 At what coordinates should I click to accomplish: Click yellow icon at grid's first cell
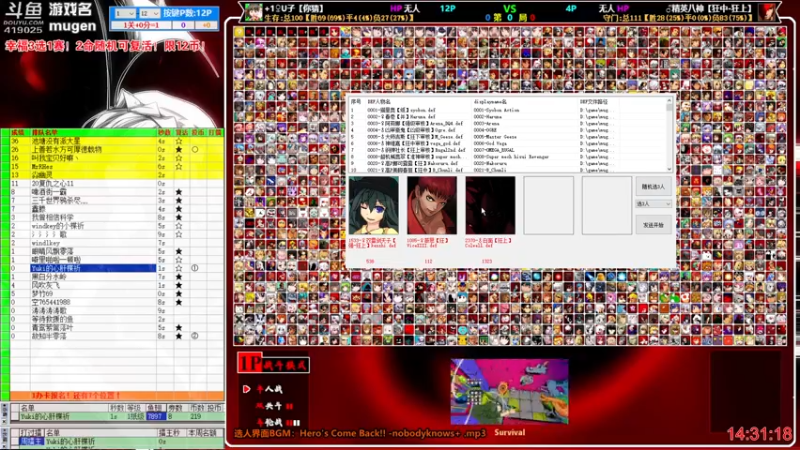pyautogui.click(x=239, y=32)
